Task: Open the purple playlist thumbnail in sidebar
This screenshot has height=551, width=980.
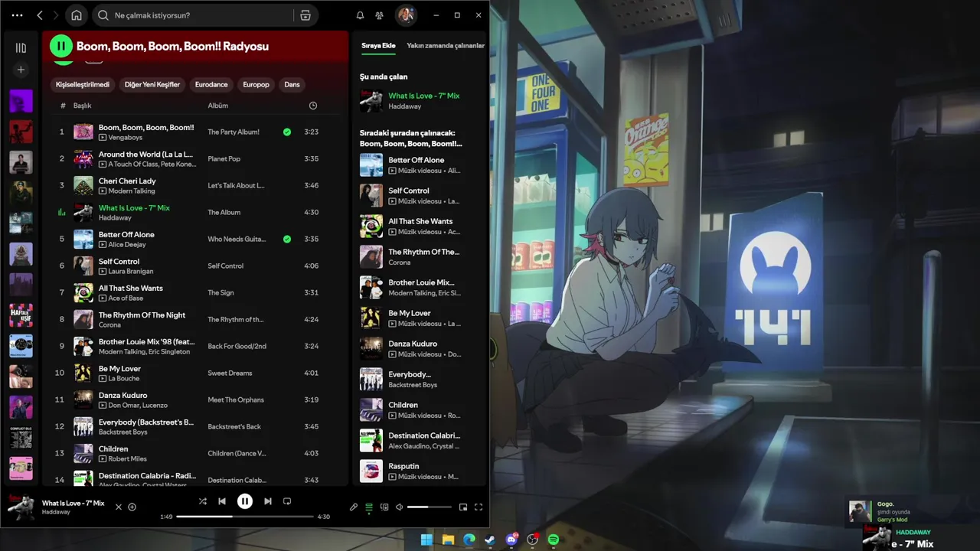Action: point(21,100)
